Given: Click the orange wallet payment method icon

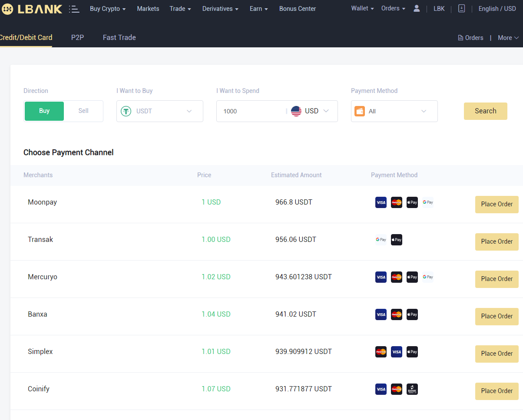Looking at the screenshot, I should (x=360, y=111).
